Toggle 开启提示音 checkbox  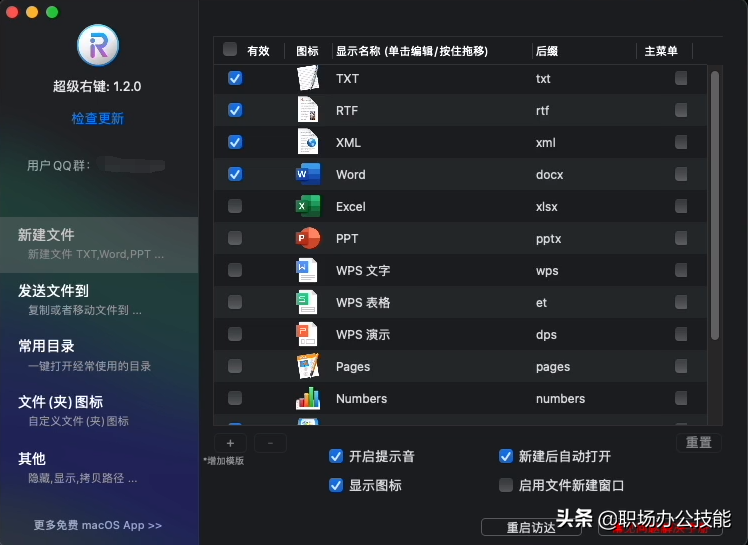tap(336, 456)
